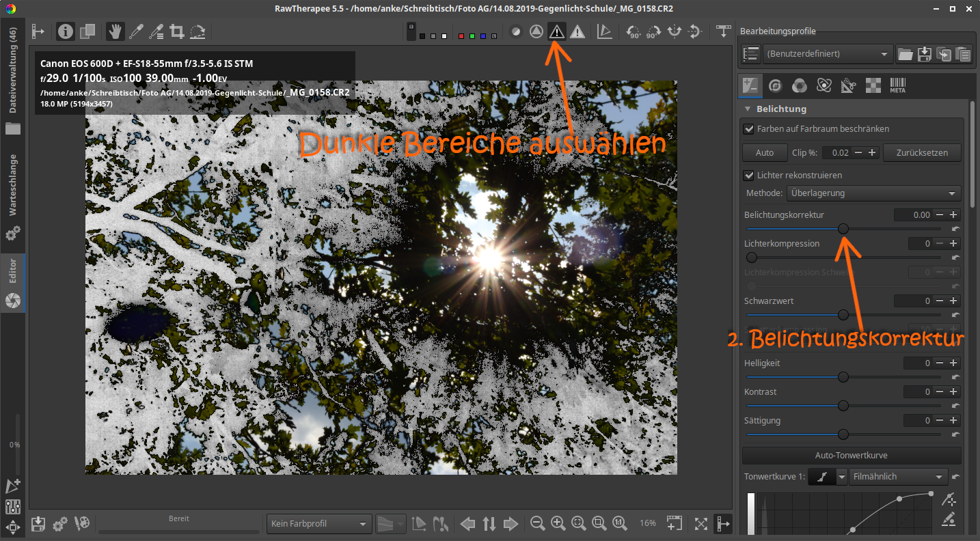980x541 pixels.
Task: Rotate the image 90° to the left
Action: [634, 31]
